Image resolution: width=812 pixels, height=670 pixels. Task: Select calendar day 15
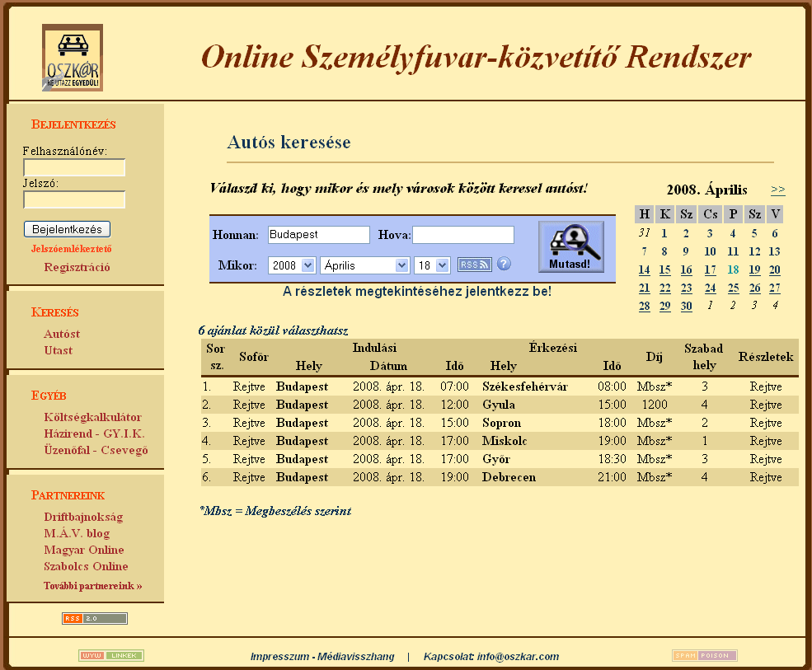665,269
